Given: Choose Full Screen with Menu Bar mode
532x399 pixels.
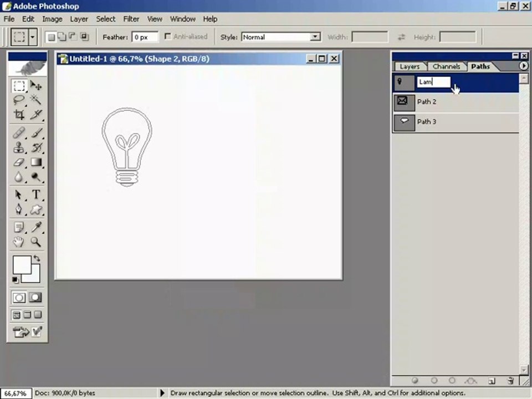Looking at the screenshot, I should point(27,315).
